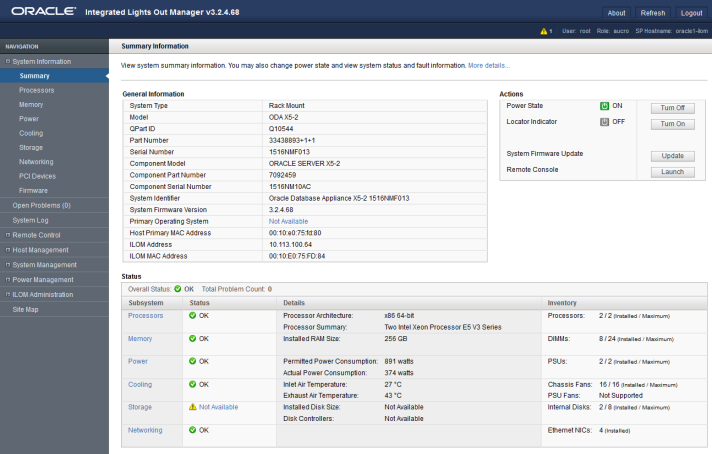The image size is (712, 454).
Task: Click Part Number value 33438893+1+1
Action: point(292,140)
